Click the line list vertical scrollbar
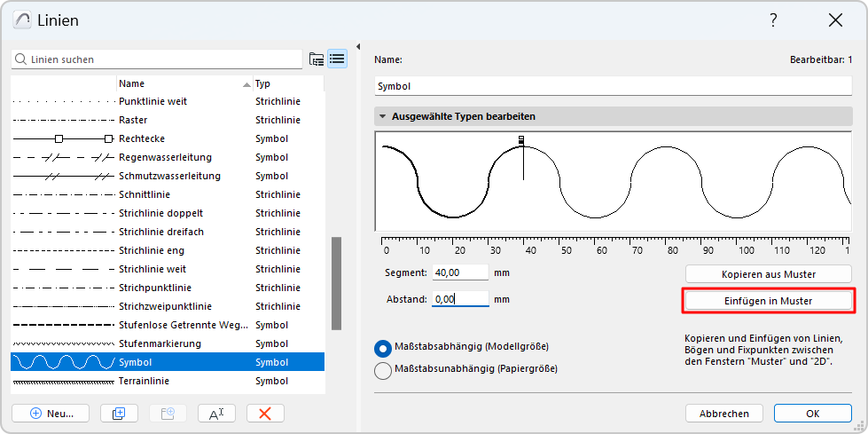 337,284
